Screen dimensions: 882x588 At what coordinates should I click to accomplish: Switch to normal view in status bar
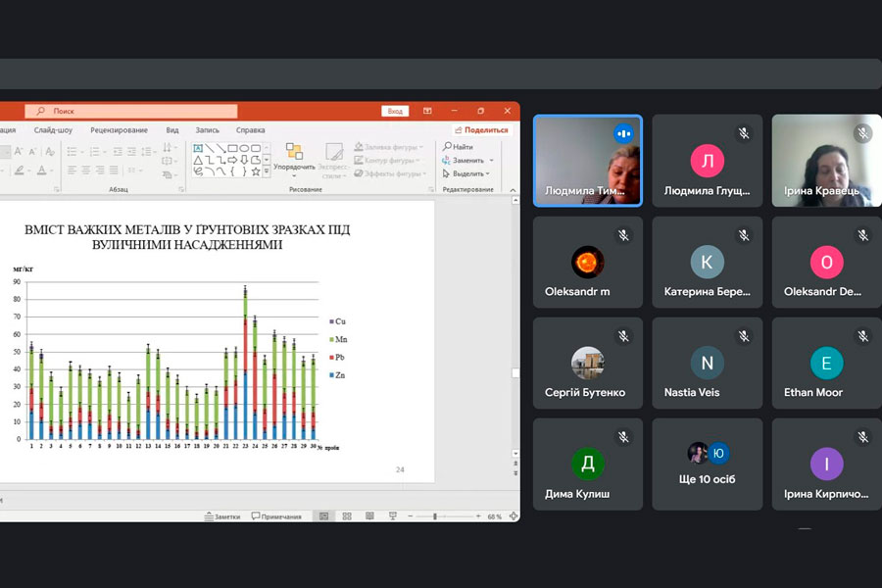tap(324, 516)
